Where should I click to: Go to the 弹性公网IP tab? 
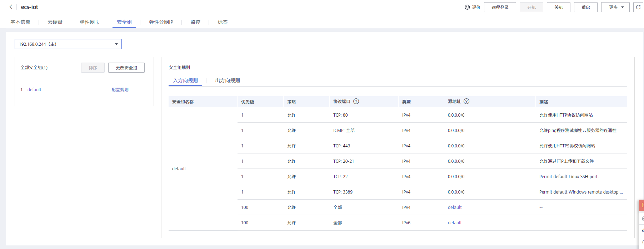[x=161, y=22]
